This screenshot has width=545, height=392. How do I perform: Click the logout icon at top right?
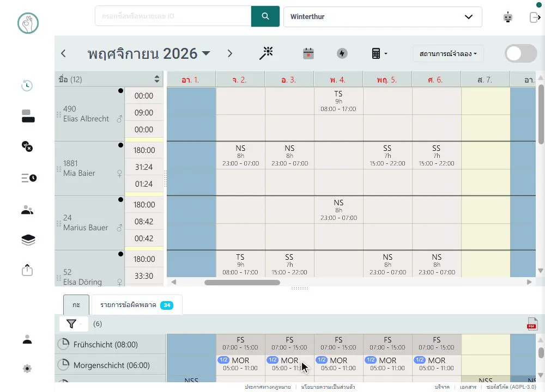pyautogui.click(x=535, y=17)
